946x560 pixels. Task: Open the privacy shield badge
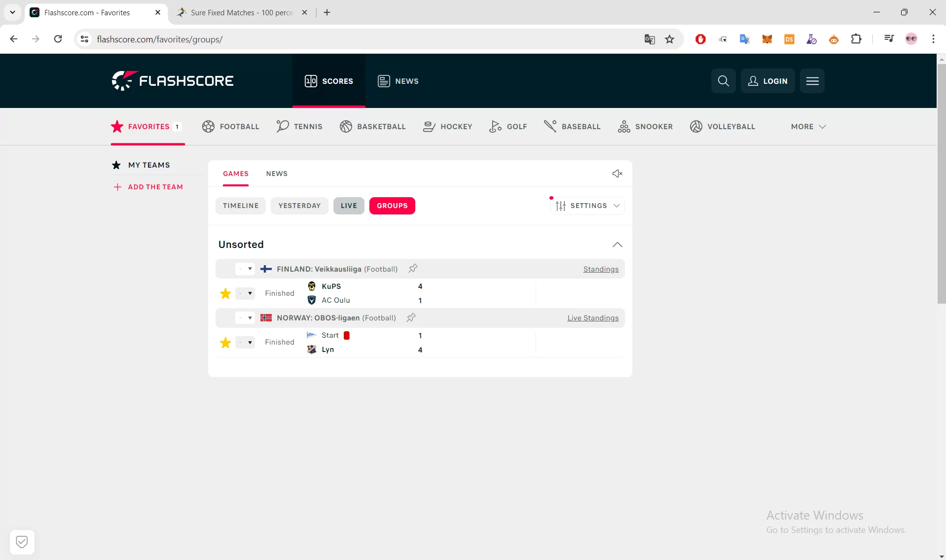22,542
